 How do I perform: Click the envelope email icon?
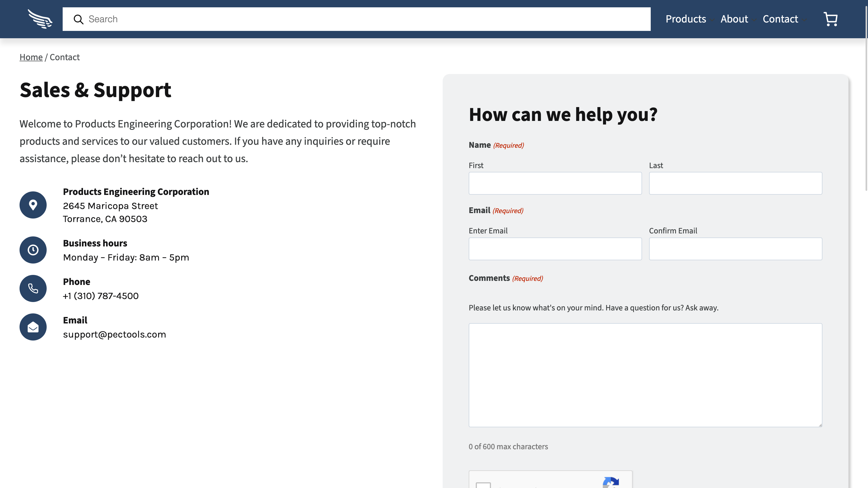pos(33,327)
